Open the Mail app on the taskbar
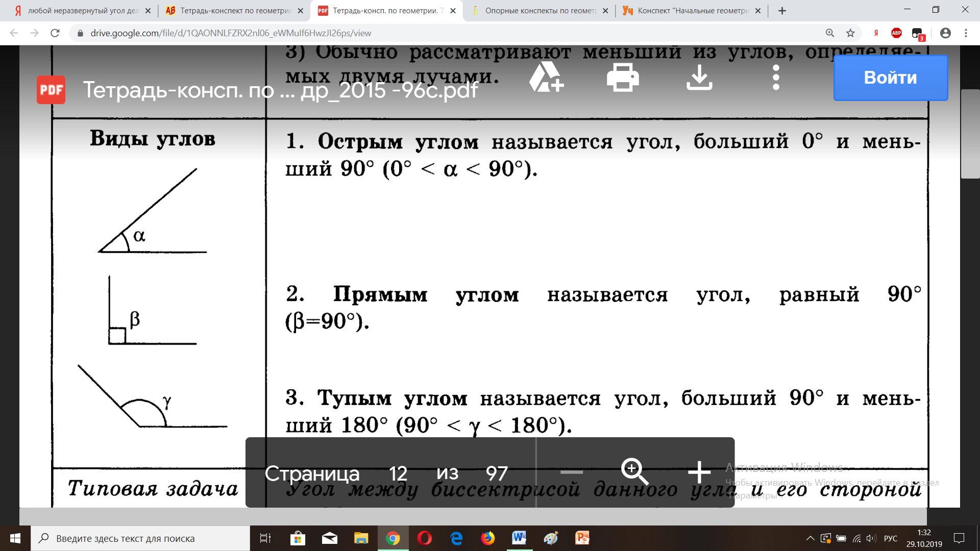The height and width of the screenshot is (551, 980). click(x=330, y=538)
